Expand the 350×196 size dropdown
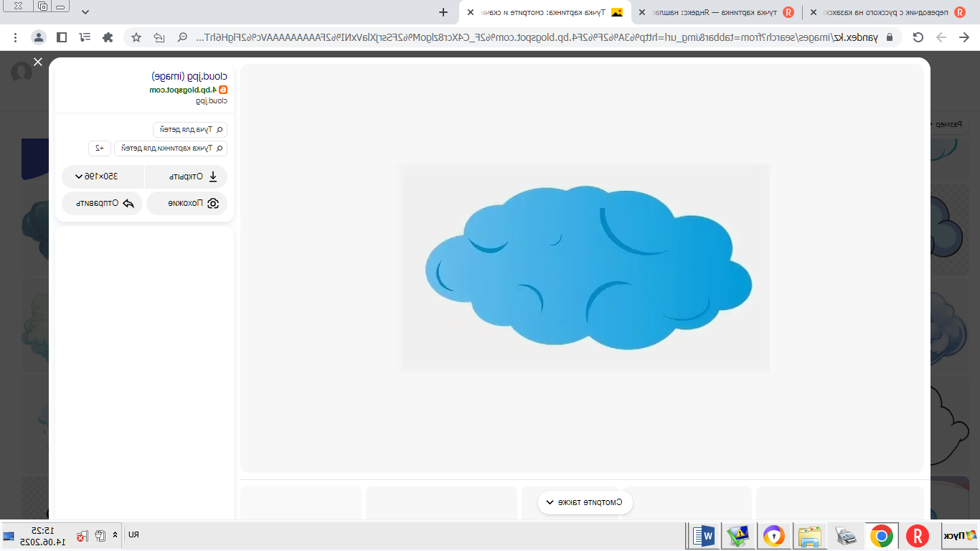Image resolution: width=980 pixels, height=551 pixels. point(103,176)
